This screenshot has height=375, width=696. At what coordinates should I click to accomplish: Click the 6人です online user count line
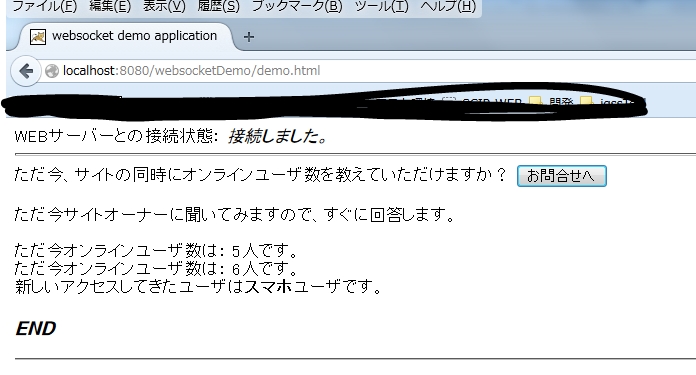coord(156,268)
